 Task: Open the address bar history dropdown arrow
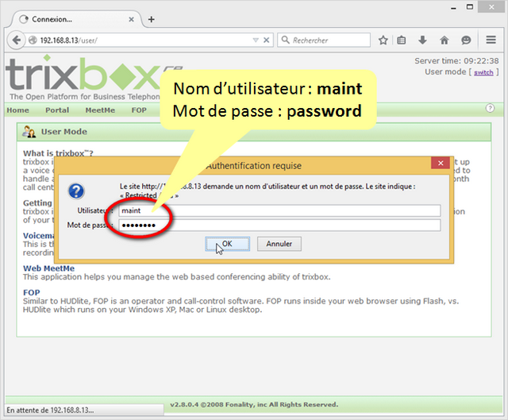[256, 40]
